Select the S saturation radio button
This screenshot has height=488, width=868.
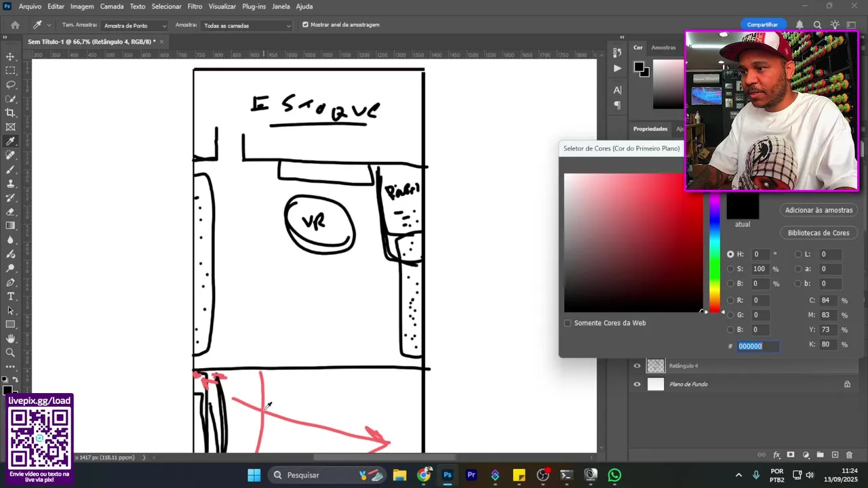(730, 269)
